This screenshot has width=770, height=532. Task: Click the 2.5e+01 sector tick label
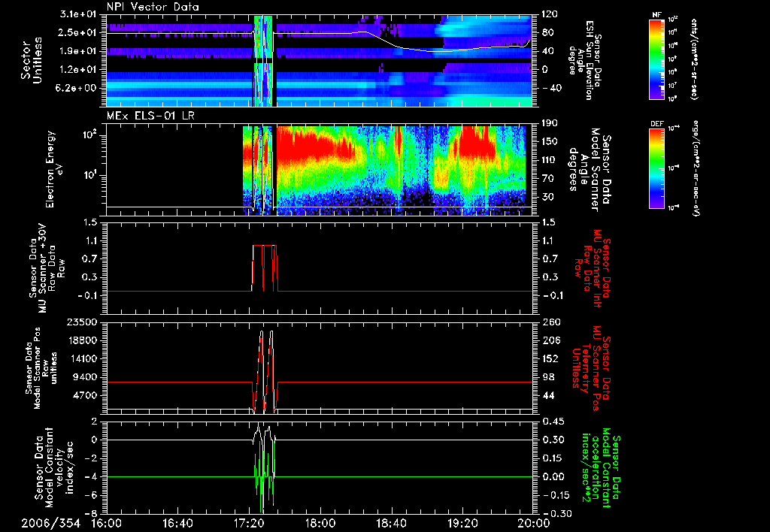[x=76, y=33]
